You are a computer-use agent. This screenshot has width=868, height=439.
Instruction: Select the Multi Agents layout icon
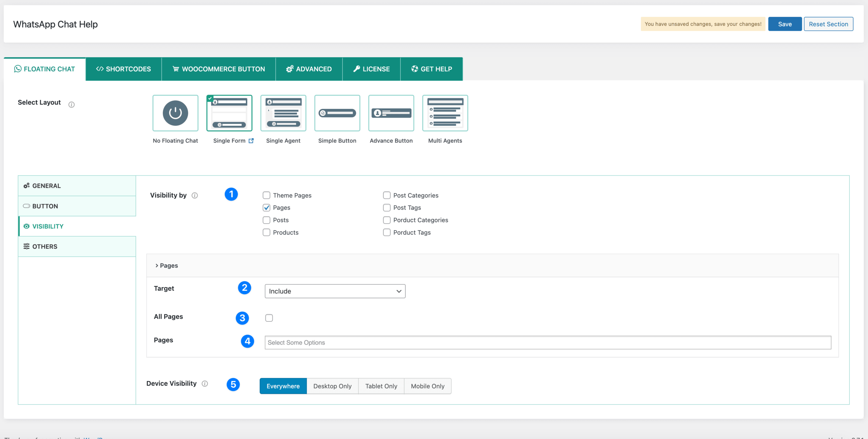click(x=445, y=113)
